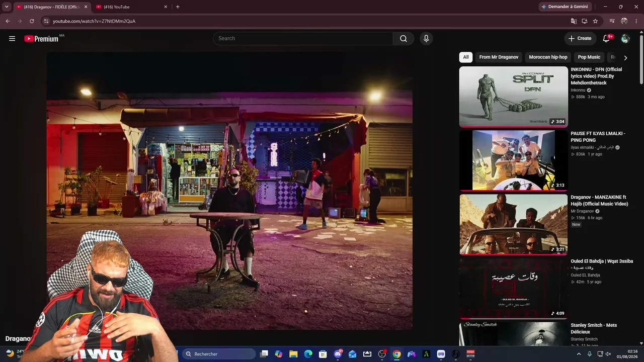Translate this page icon in address bar

[x=574, y=21]
